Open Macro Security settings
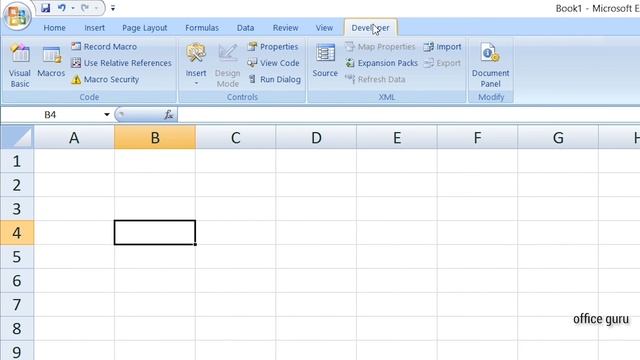Image resolution: width=640 pixels, height=360 pixels. (x=105, y=79)
